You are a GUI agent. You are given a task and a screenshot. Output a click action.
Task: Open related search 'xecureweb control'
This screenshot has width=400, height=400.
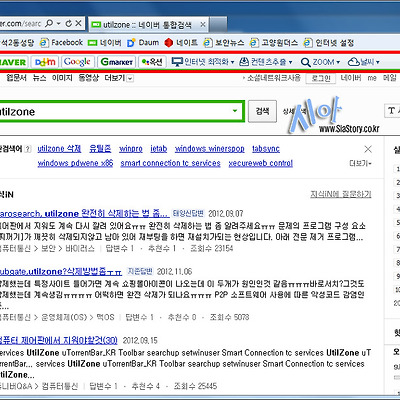coord(261,163)
